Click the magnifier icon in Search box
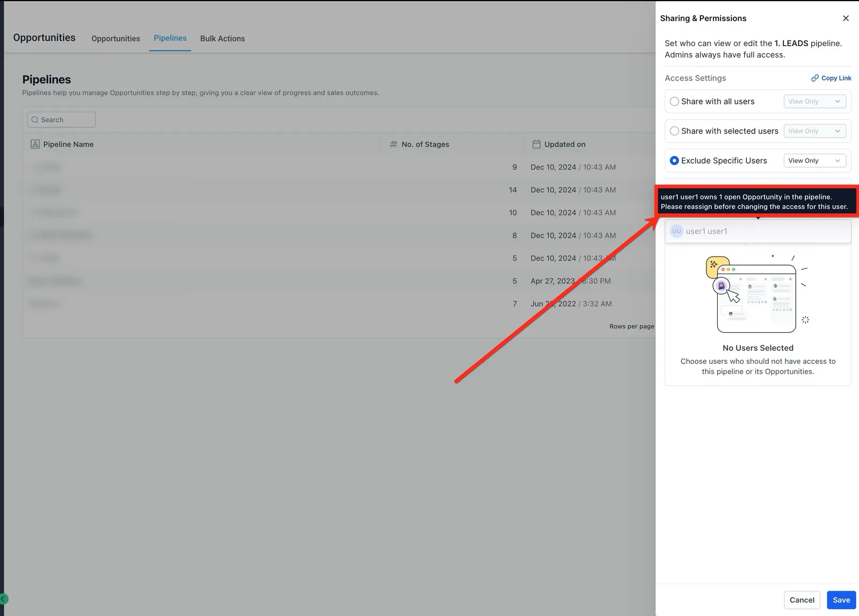The image size is (859, 616). [35, 120]
